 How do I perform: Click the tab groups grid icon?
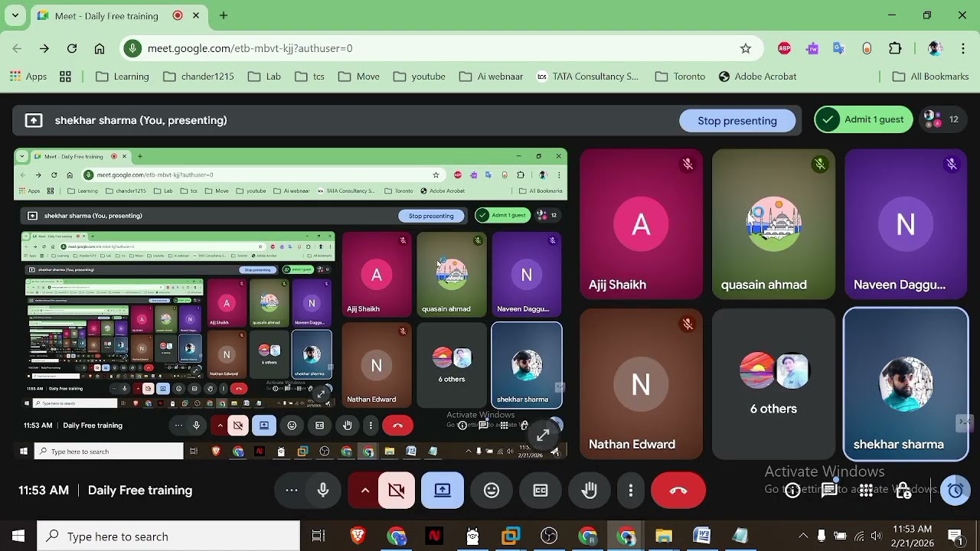pyautogui.click(x=65, y=77)
